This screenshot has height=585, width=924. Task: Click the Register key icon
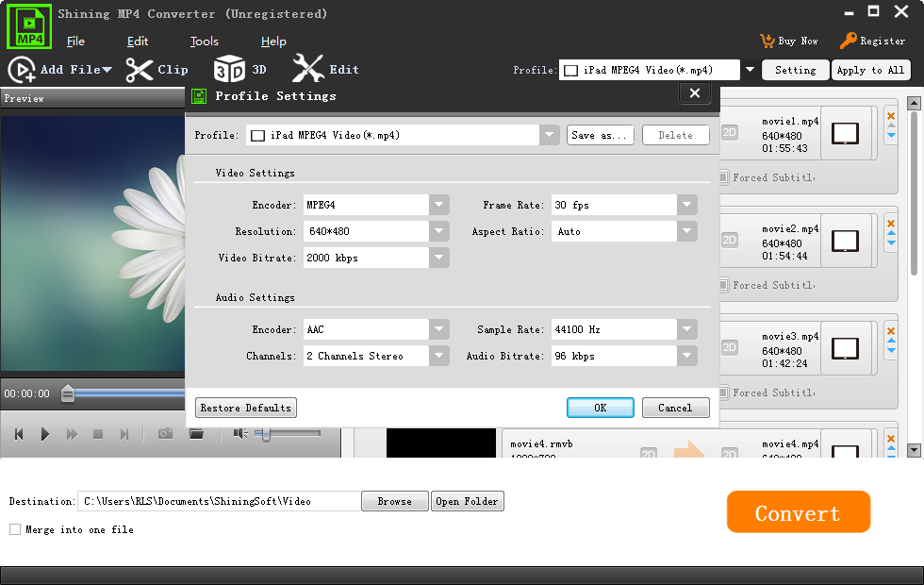point(848,41)
